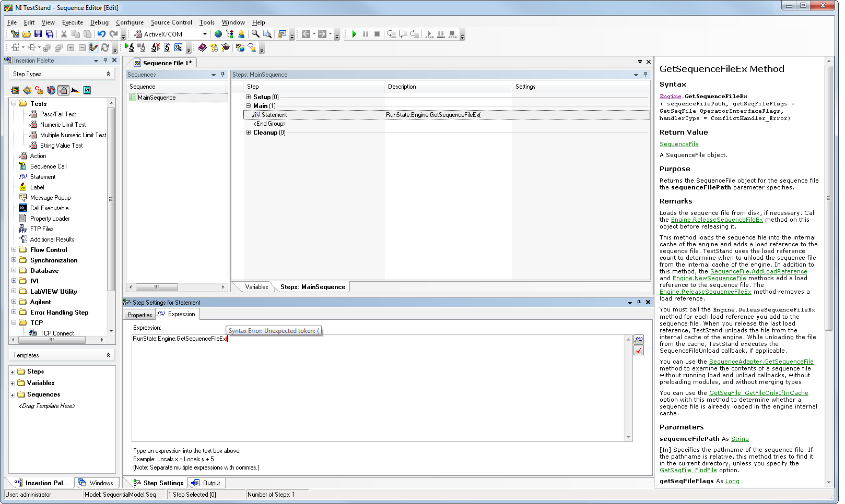Click the Redo arrow icon
This screenshot has width=845, height=504.
[x=113, y=34]
